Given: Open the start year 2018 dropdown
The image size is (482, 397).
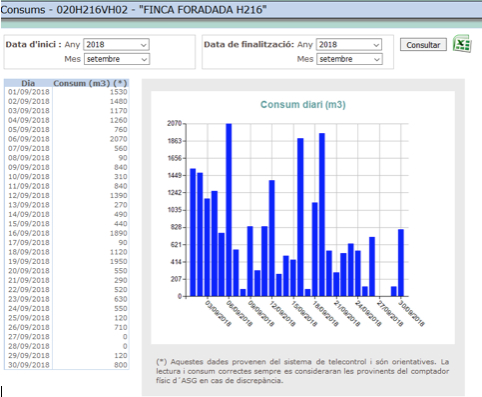Looking at the screenshot, I should (116, 45).
